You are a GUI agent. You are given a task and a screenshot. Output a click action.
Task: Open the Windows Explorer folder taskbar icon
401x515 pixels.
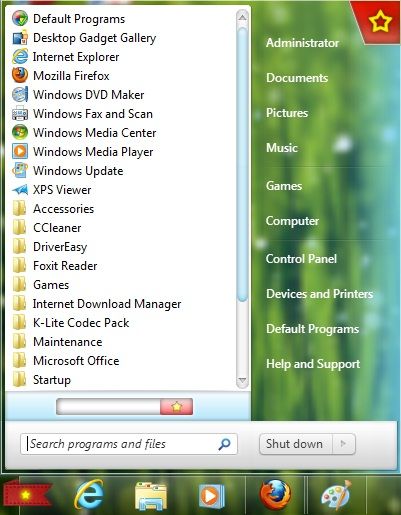[151, 496]
